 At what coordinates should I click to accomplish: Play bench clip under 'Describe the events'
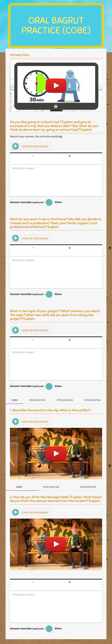(56, 453)
